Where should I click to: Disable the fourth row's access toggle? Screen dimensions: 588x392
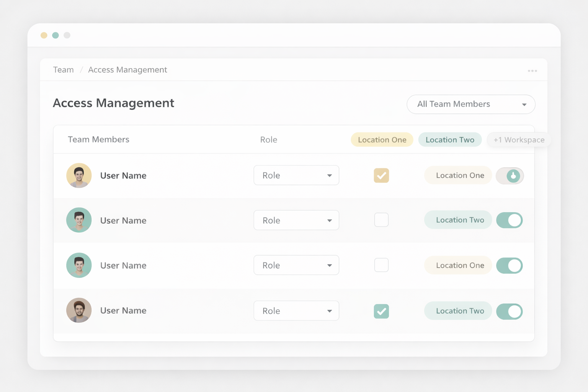point(510,311)
